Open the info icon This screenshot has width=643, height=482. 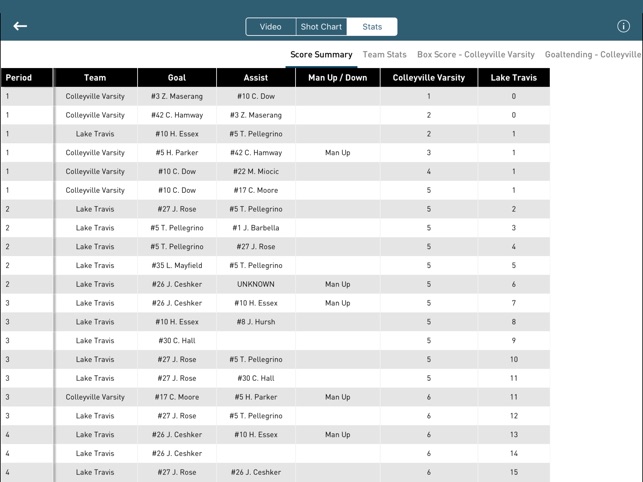623,27
